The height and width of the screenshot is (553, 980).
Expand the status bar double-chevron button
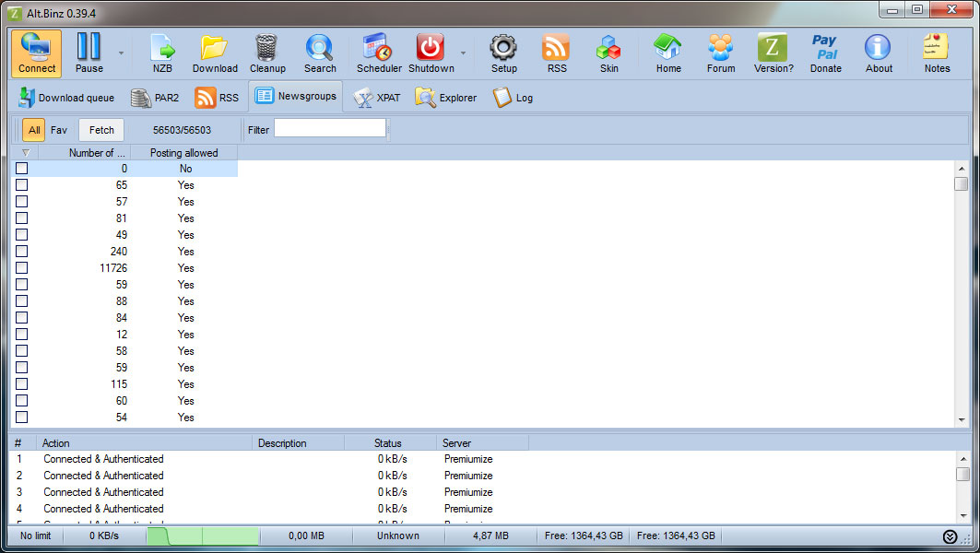point(950,536)
